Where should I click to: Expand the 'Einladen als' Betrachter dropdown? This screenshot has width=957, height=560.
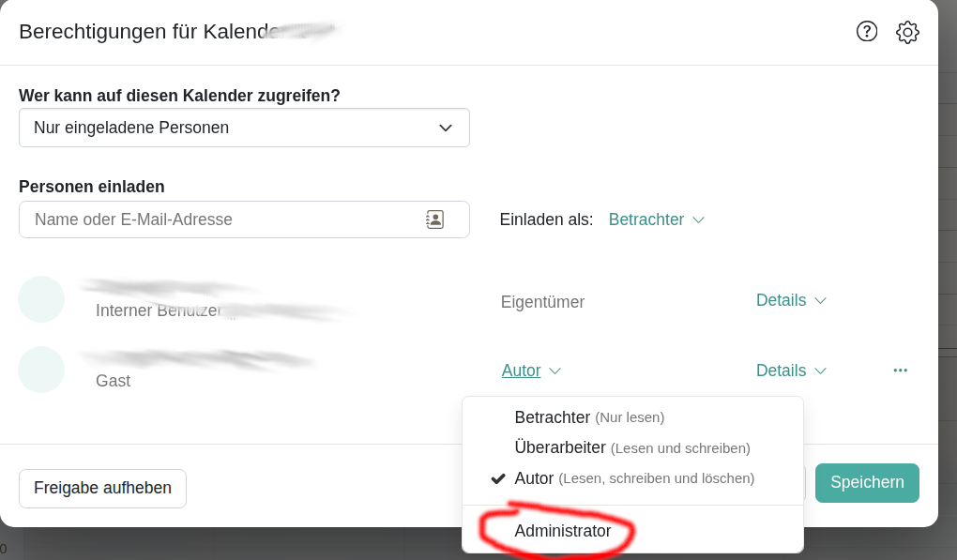pyautogui.click(x=656, y=219)
